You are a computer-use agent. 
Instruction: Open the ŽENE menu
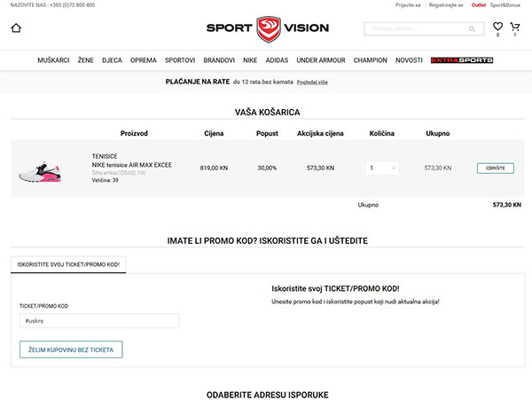tap(85, 60)
